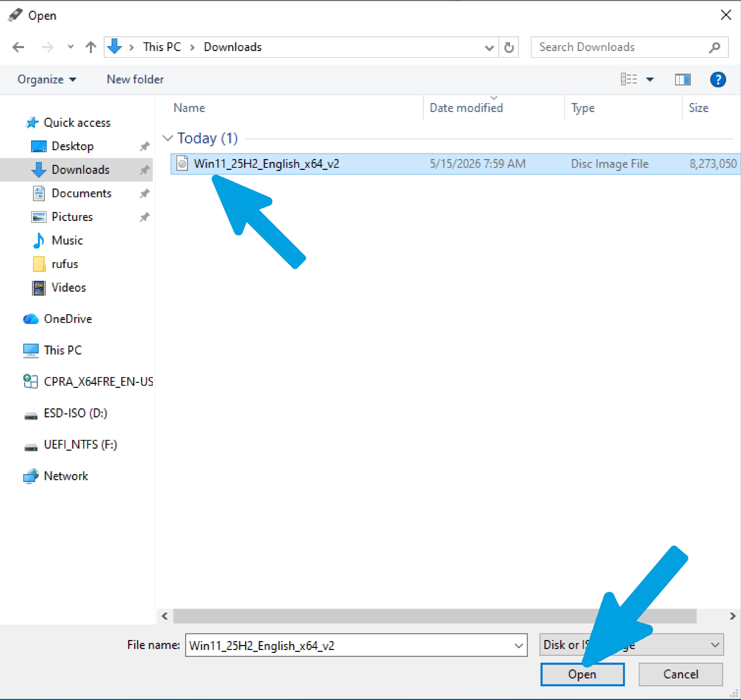The width and height of the screenshot is (741, 700).
Task: Go back using the left arrow
Action: pyautogui.click(x=18, y=47)
